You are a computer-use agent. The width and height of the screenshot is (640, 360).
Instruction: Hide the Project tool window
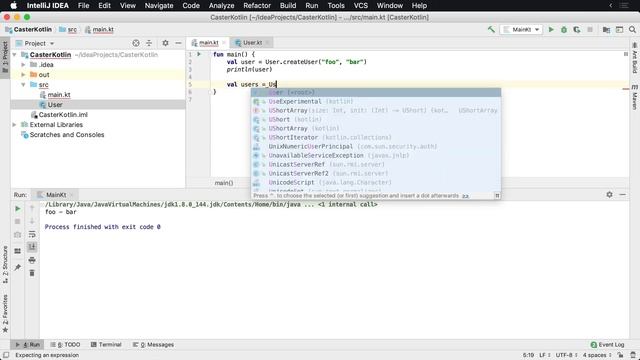178,43
